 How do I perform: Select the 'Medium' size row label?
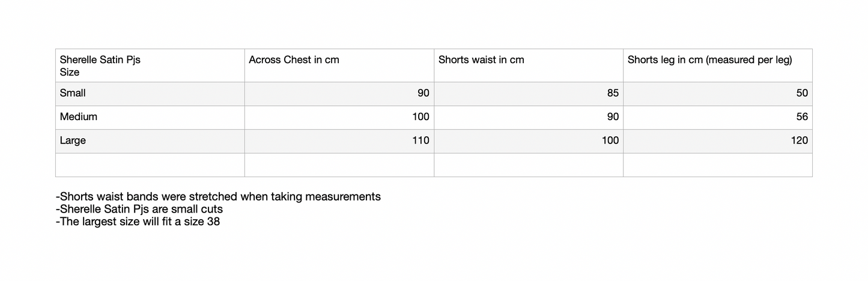click(x=78, y=116)
